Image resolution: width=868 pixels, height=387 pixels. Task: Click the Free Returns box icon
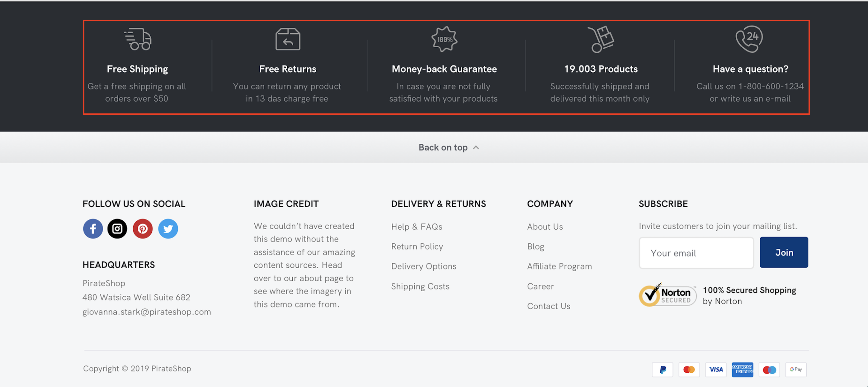pyautogui.click(x=288, y=40)
